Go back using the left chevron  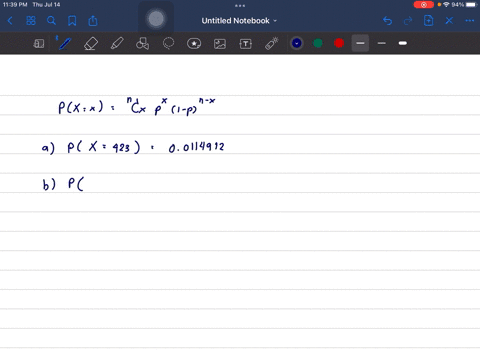coord(10,21)
